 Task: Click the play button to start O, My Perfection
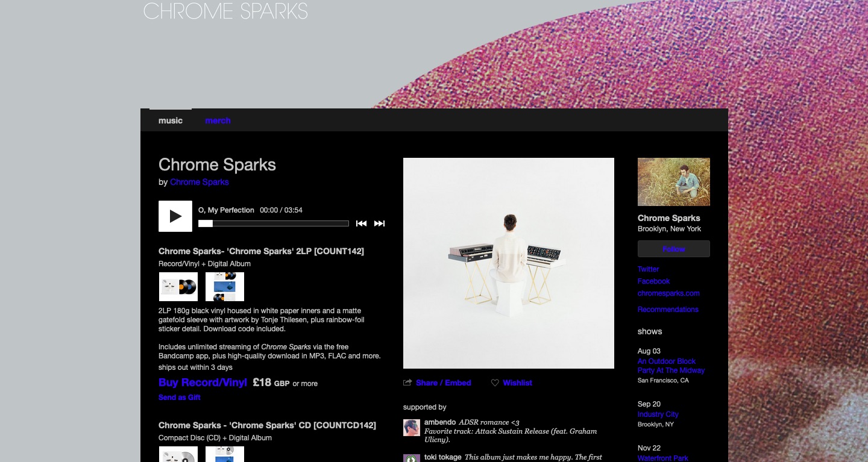[175, 216]
